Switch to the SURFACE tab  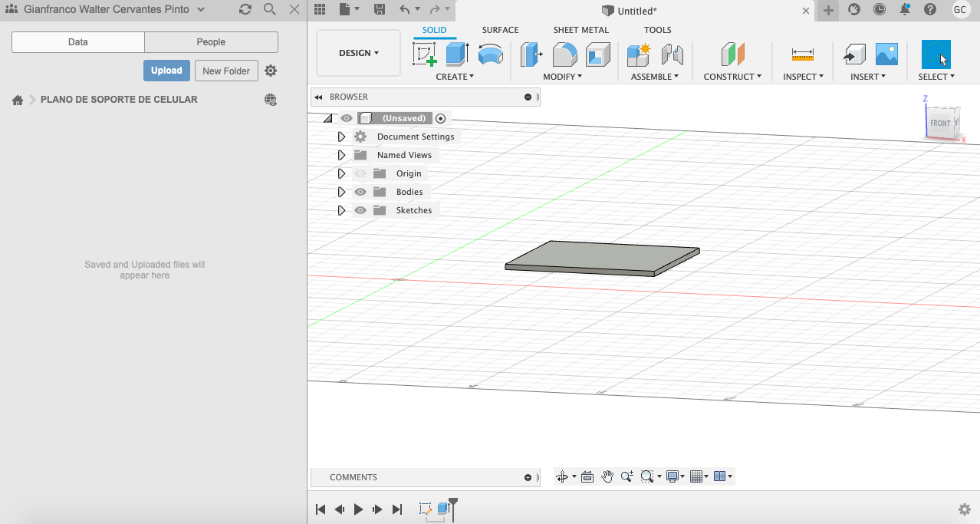pos(500,30)
